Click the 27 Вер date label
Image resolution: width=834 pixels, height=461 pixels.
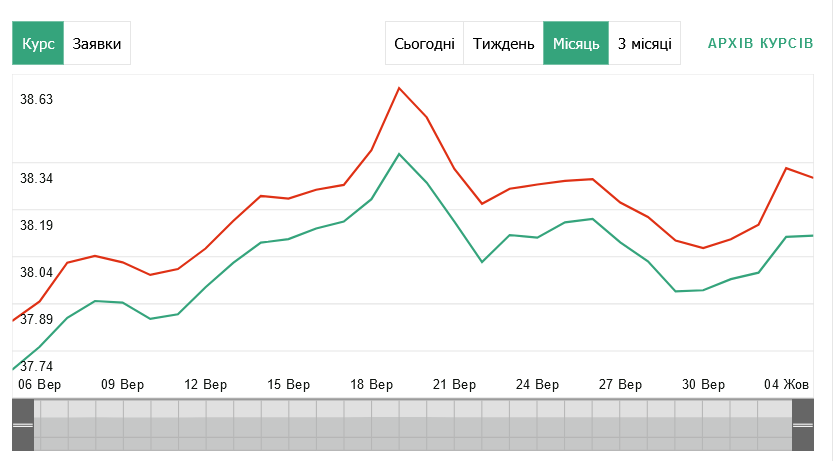click(x=621, y=384)
